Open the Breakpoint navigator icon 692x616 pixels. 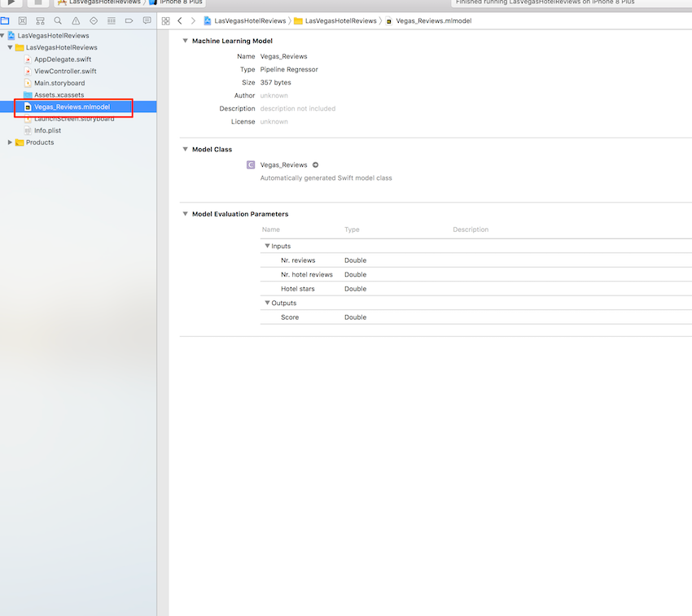[x=129, y=20]
